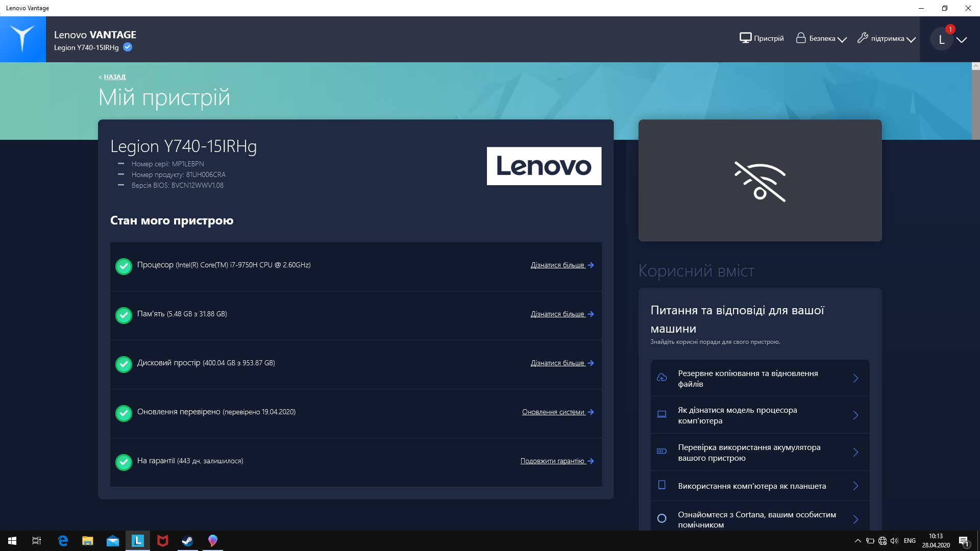Click the verified badge next to Legion Y740-15IRHg
Image resolution: width=980 pixels, height=551 pixels.
[x=128, y=47]
